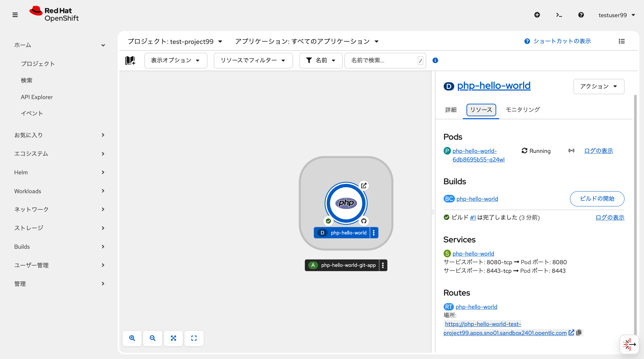The width and height of the screenshot is (644, 359).
Task: Launch the web terminal icon
Action: pos(559,15)
